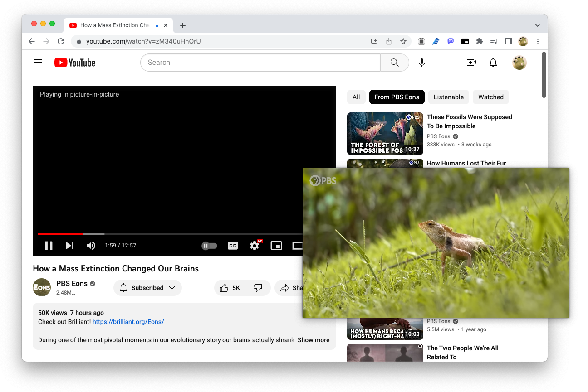Click the browser back arrow
The height and width of the screenshot is (392, 588).
coord(31,41)
